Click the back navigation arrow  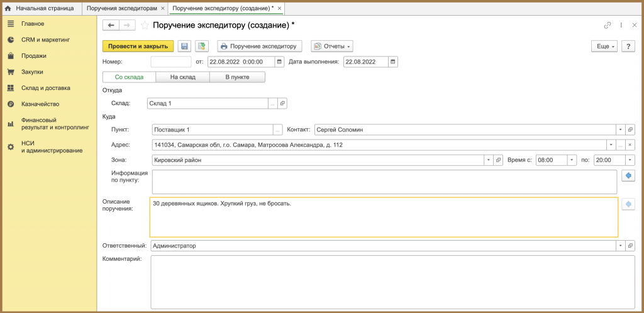[111, 25]
